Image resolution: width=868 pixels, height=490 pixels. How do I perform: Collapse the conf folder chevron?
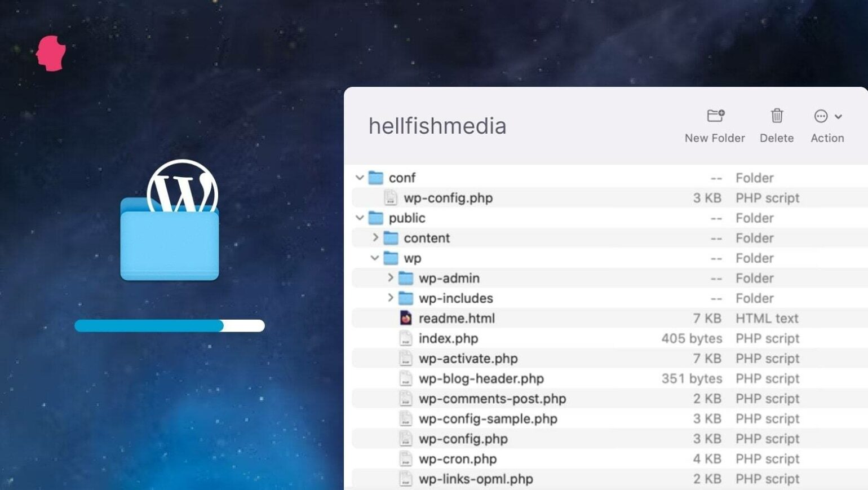[x=360, y=178]
